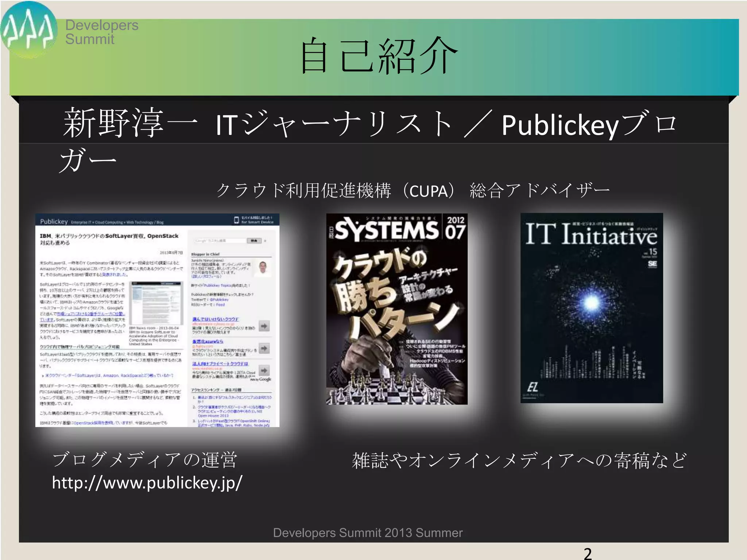Screen dimensions: 747x560
Task: Click the first ad arrow button in blog sidebar
Action: point(264,326)
